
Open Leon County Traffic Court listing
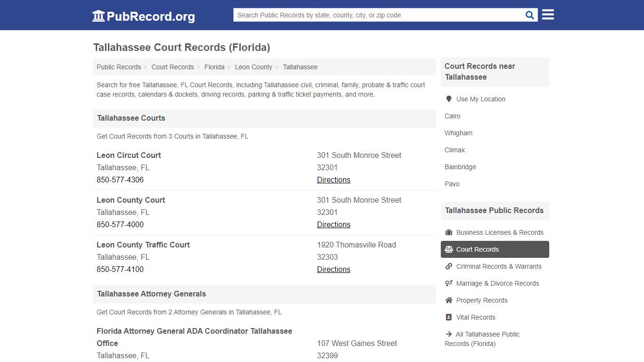pyautogui.click(x=143, y=245)
